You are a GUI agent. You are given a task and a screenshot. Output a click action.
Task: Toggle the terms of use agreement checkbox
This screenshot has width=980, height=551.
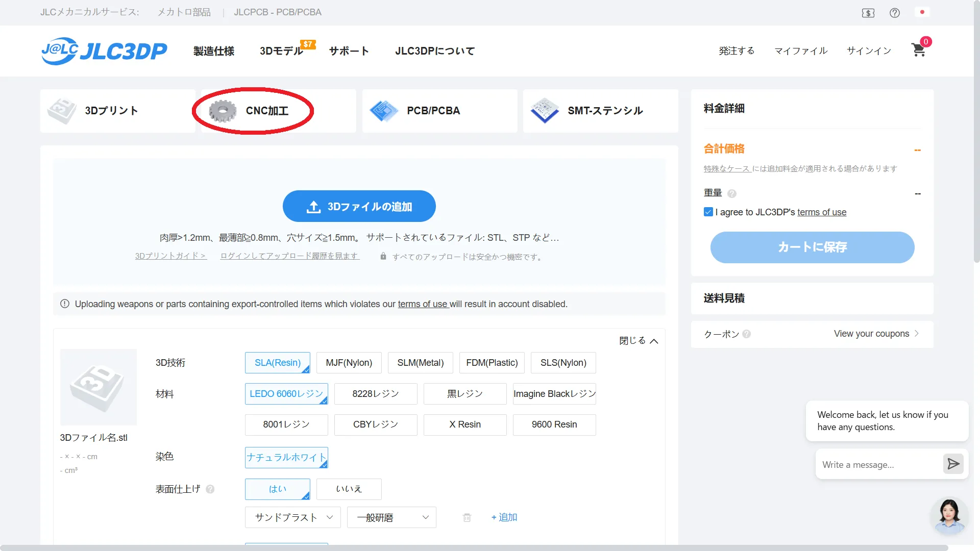click(x=708, y=212)
